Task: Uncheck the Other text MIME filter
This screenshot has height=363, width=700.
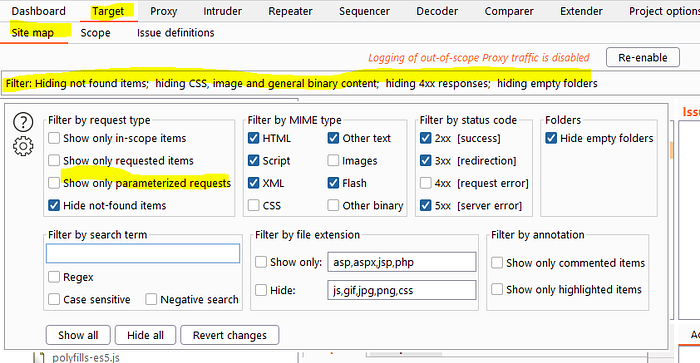Action: click(333, 138)
